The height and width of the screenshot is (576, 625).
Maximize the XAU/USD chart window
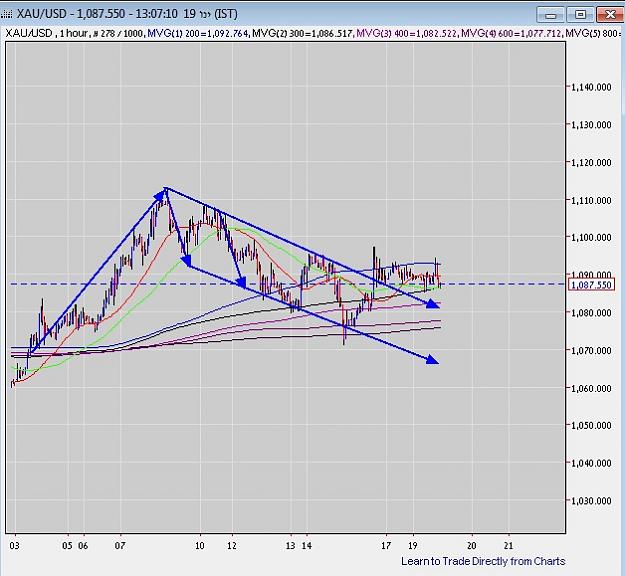580,15
